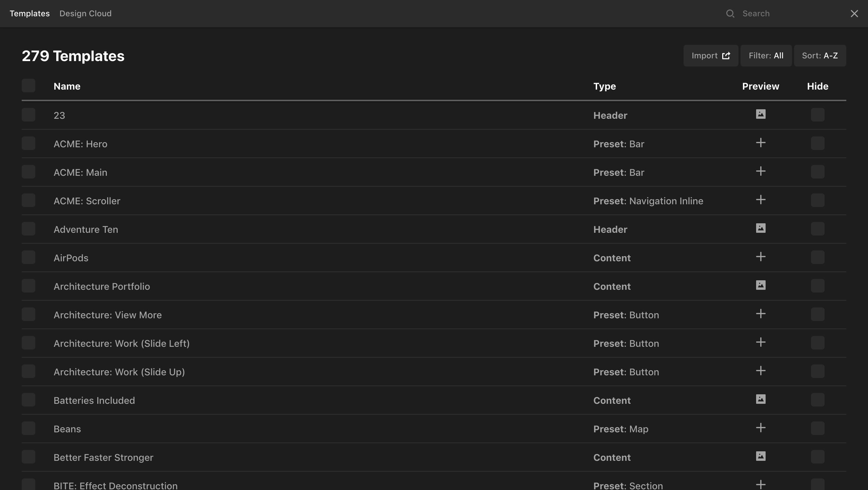This screenshot has height=490, width=868.
Task: Click the plus icon for Beans preset
Action: [x=761, y=428]
